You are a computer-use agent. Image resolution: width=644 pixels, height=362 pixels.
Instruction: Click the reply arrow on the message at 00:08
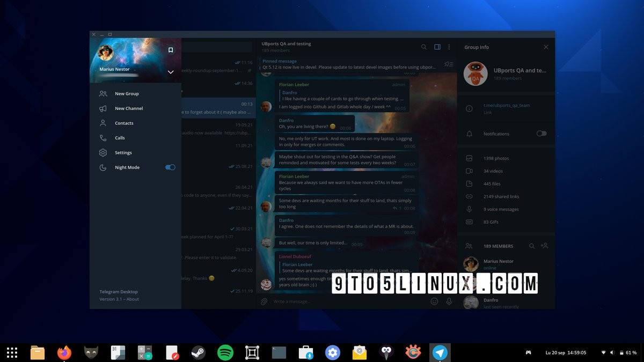click(396, 208)
